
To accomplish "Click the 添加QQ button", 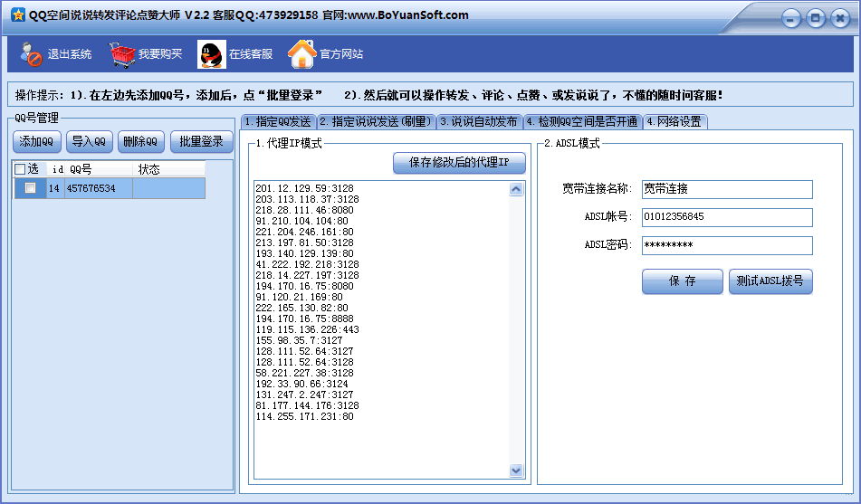I will pos(36,142).
